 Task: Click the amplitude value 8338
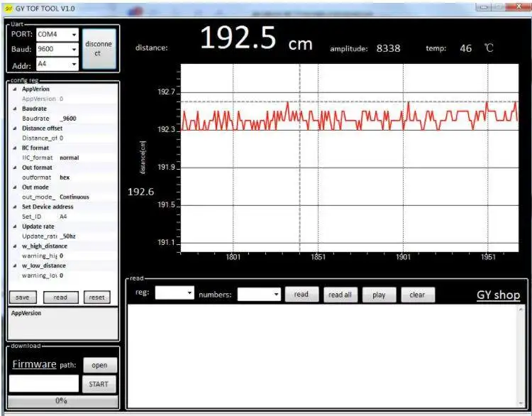click(x=388, y=48)
